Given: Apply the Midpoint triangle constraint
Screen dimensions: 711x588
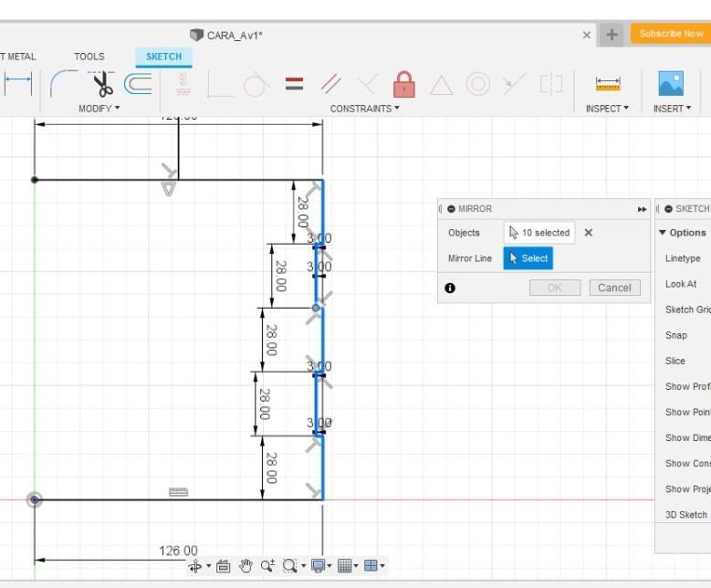Looking at the screenshot, I should (x=441, y=85).
